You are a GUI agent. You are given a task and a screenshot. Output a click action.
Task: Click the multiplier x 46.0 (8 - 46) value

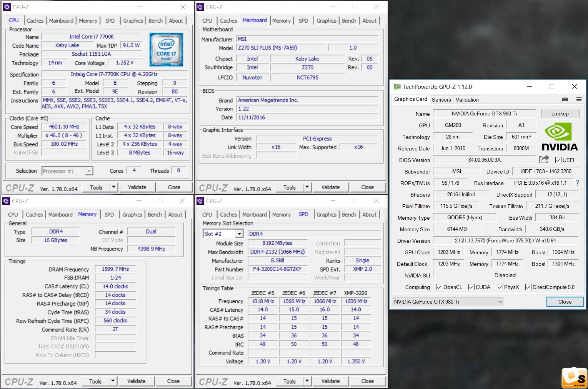(64, 135)
